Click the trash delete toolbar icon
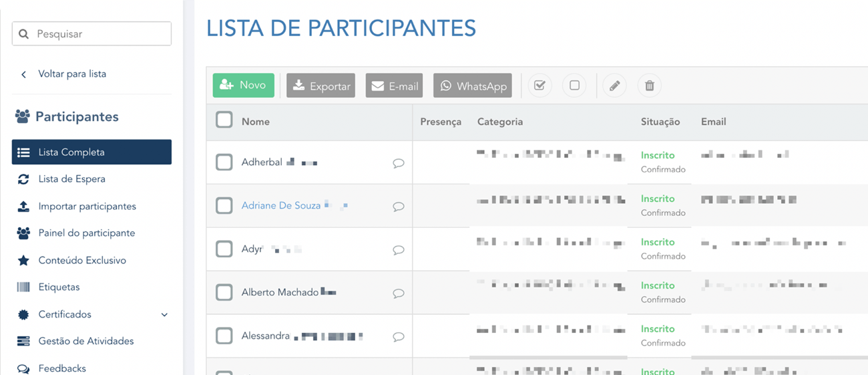868x375 pixels. [650, 86]
